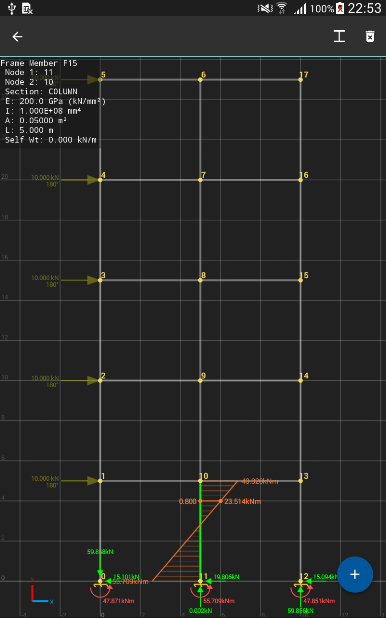The image size is (386, 618).
Task: Select node 2 on the left column
Action: (x=100, y=380)
